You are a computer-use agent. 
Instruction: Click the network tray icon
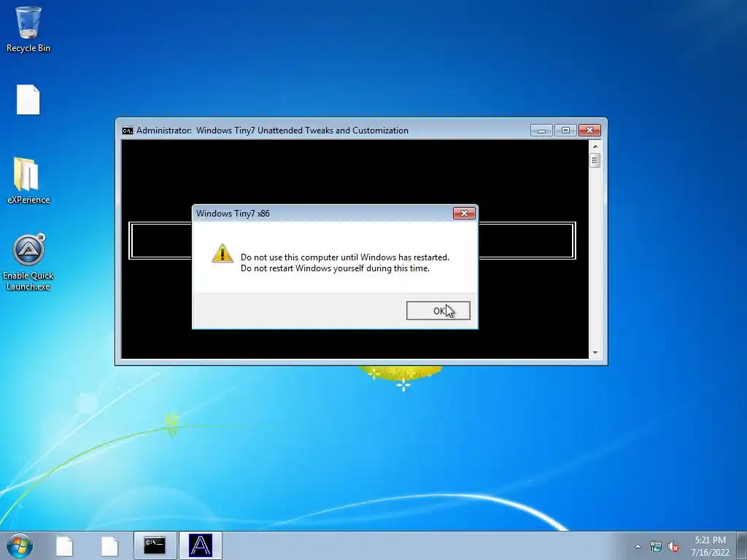click(x=656, y=546)
